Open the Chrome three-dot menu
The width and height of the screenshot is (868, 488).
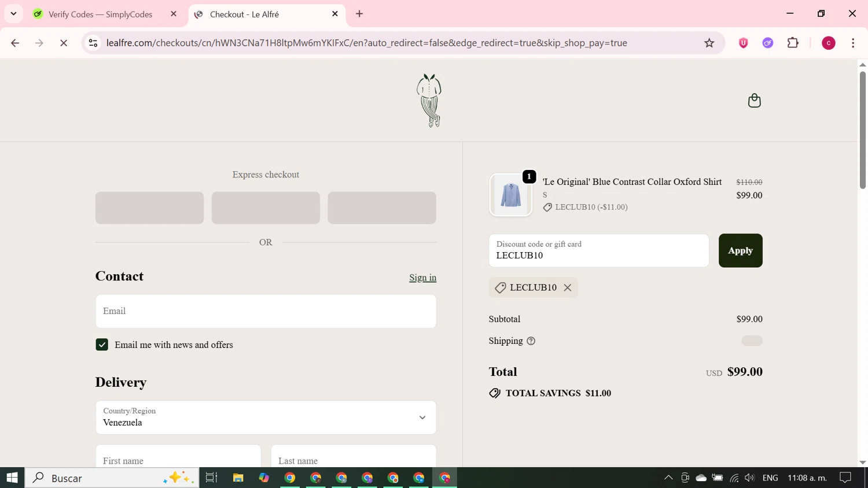853,43
